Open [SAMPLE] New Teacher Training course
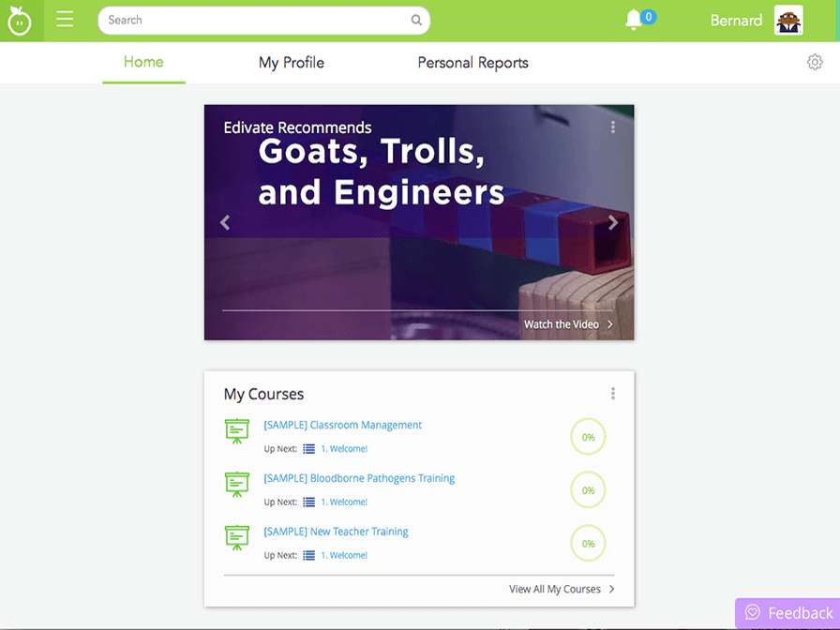 pos(336,532)
